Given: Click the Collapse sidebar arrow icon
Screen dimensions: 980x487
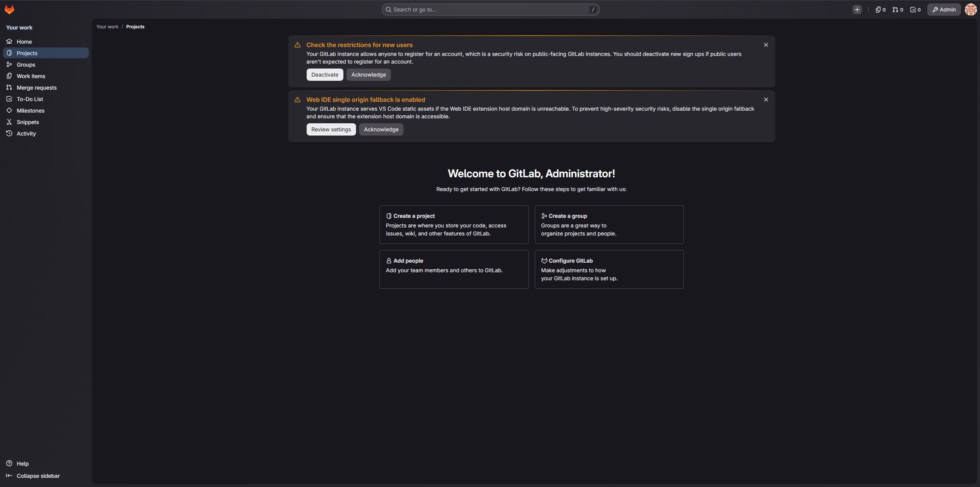Looking at the screenshot, I should pos(9,476).
